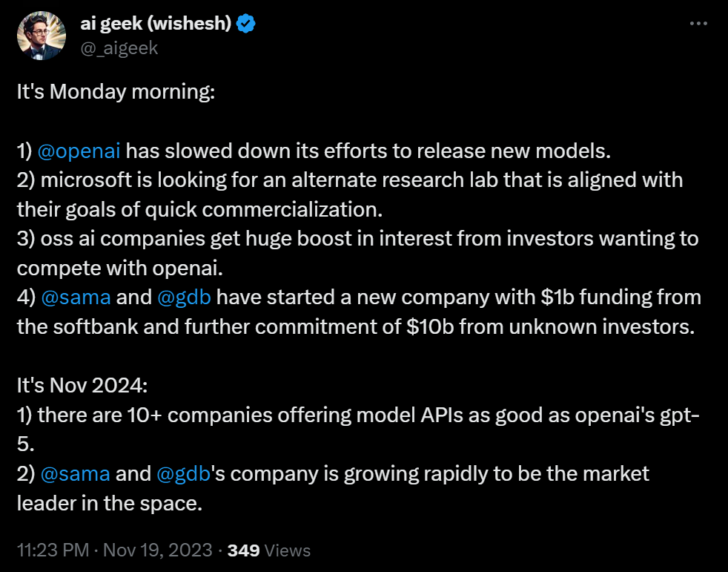Visit the @_aigeek handle link
728x572 pixels.
[x=119, y=48]
